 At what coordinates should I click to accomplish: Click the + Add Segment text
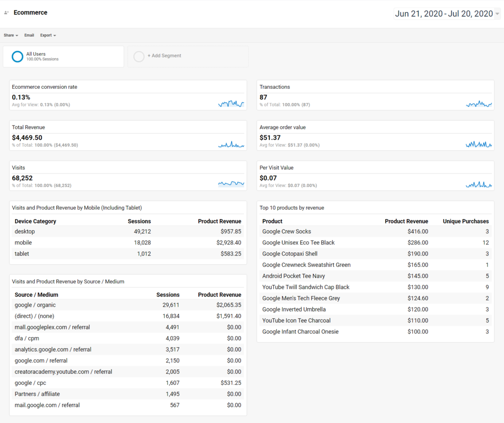point(164,55)
